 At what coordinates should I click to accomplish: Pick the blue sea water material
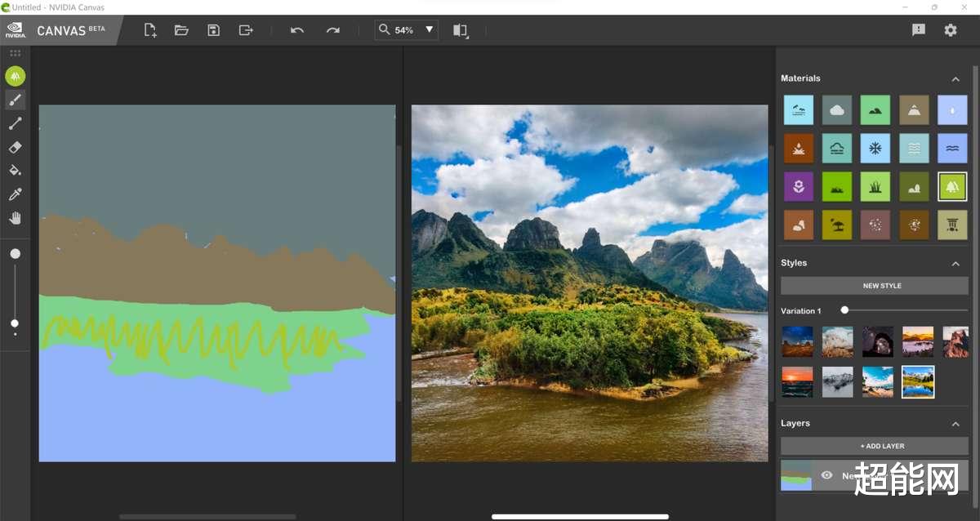point(952,148)
